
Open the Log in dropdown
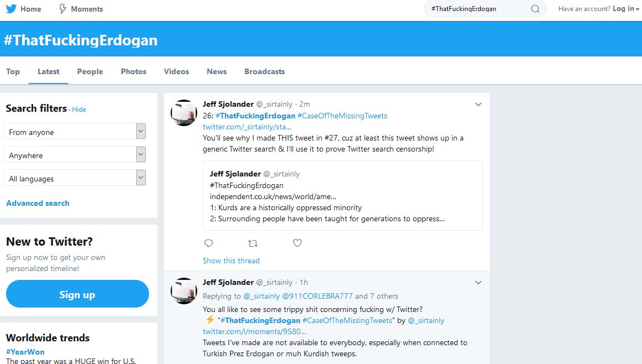(626, 9)
